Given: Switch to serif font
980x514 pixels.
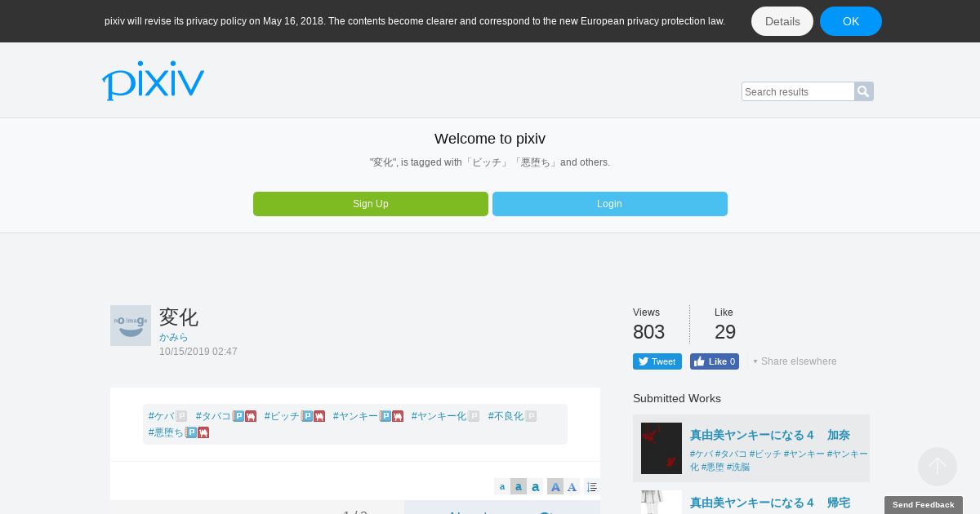Looking at the screenshot, I should (572, 487).
